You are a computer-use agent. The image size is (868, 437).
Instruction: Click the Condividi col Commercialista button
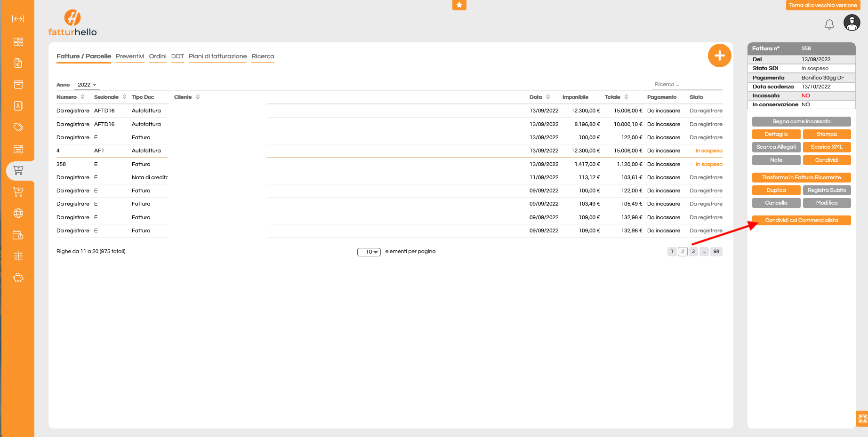(x=801, y=220)
